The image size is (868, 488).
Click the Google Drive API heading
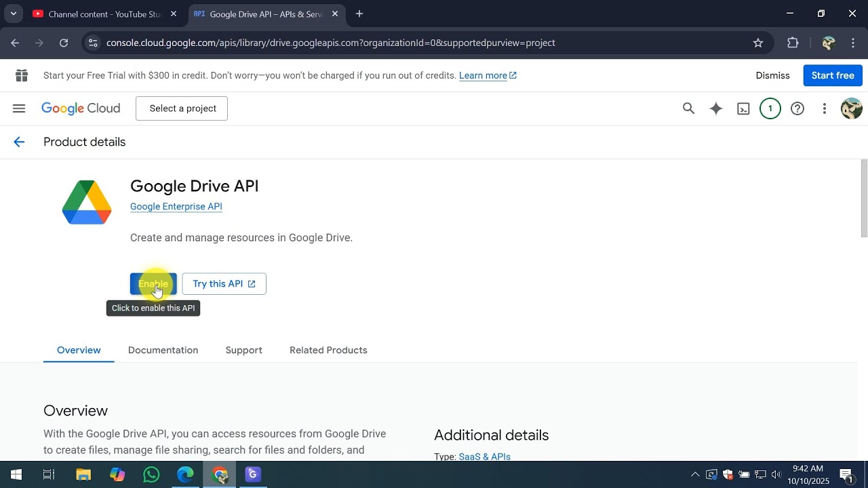[x=194, y=186]
